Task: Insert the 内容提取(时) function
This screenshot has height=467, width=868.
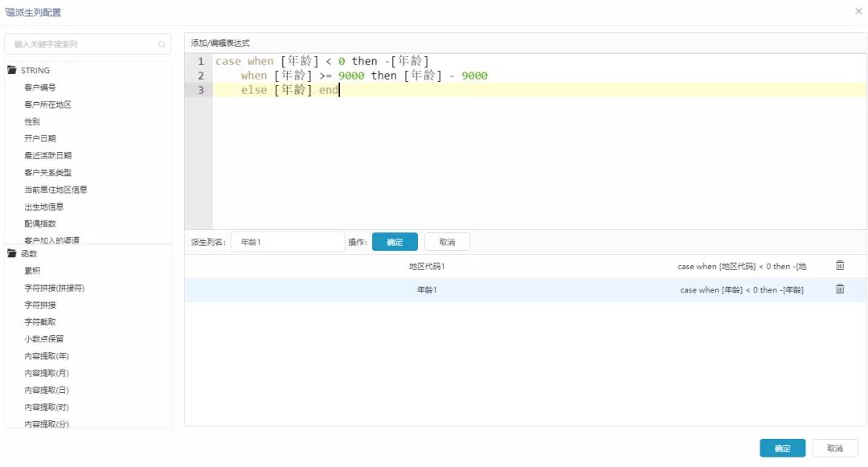Action: (47, 408)
